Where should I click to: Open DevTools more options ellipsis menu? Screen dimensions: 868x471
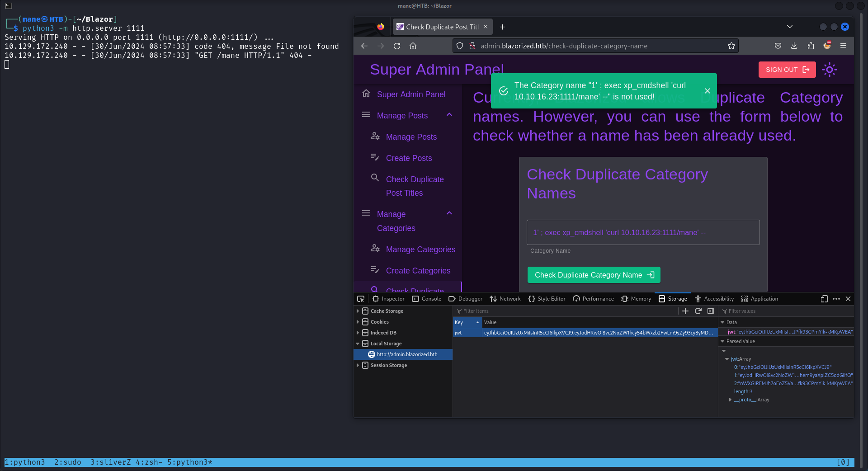tap(836, 299)
